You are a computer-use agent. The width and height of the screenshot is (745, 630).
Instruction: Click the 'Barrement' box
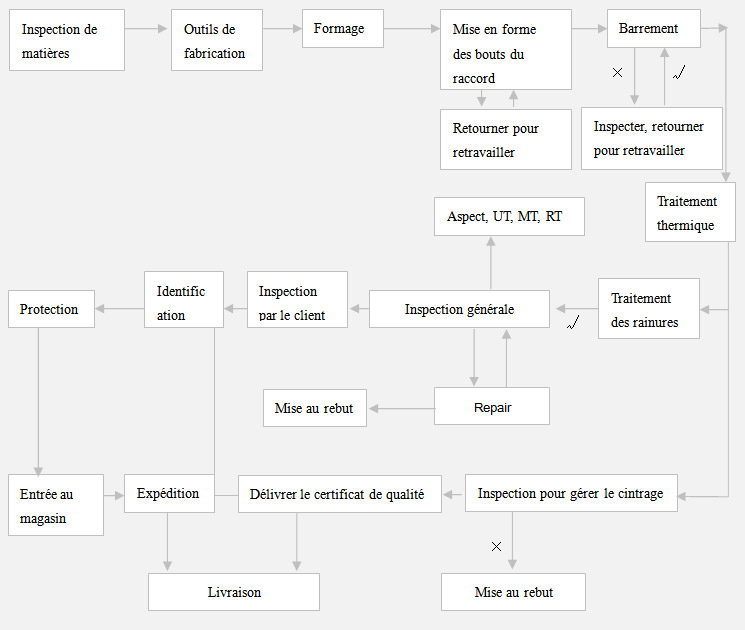[x=653, y=29]
